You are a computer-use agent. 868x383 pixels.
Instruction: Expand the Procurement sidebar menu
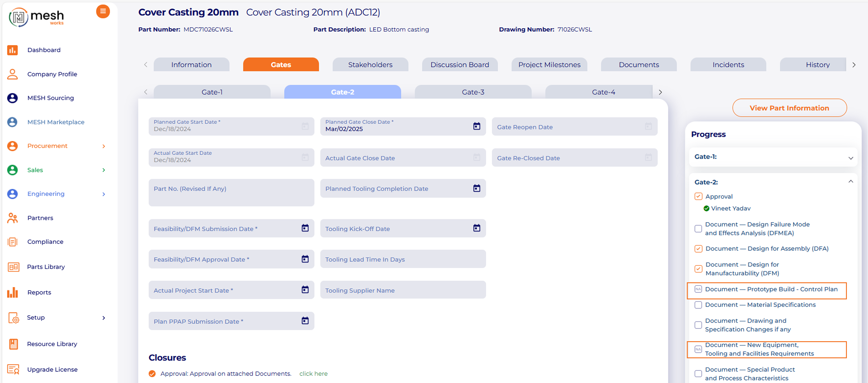[x=103, y=146]
